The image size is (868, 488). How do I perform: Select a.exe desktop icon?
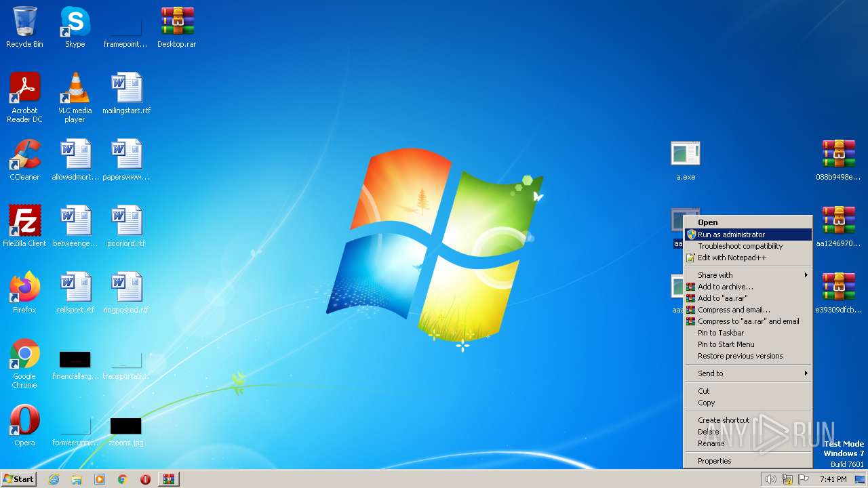coord(686,160)
